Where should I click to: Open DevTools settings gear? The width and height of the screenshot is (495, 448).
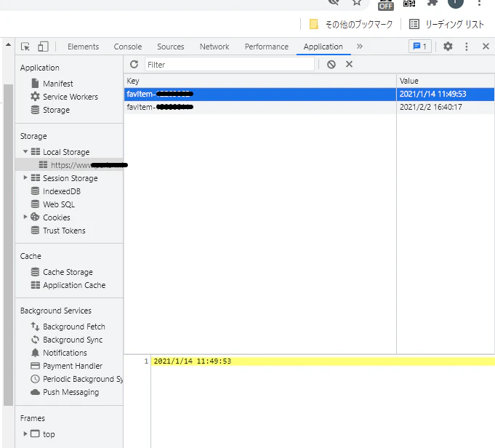[448, 47]
